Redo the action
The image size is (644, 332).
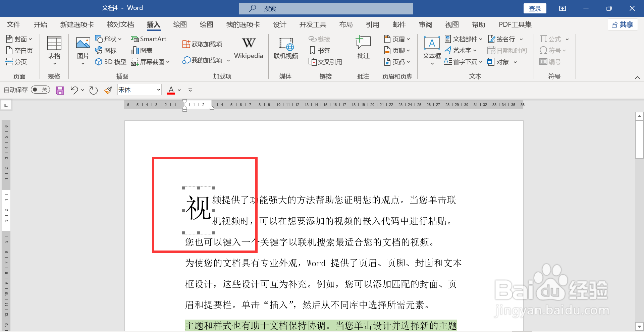(x=94, y=90)
